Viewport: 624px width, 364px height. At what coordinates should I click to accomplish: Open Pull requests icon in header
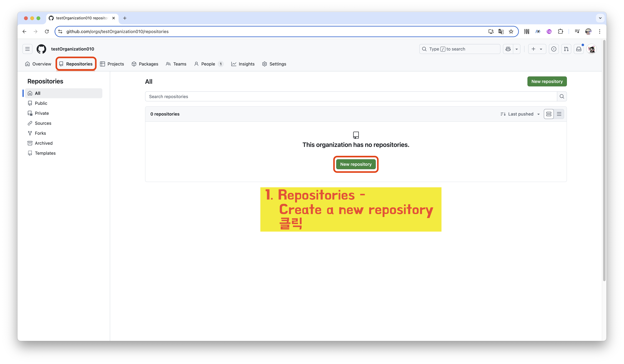click(x=566, y=49)
